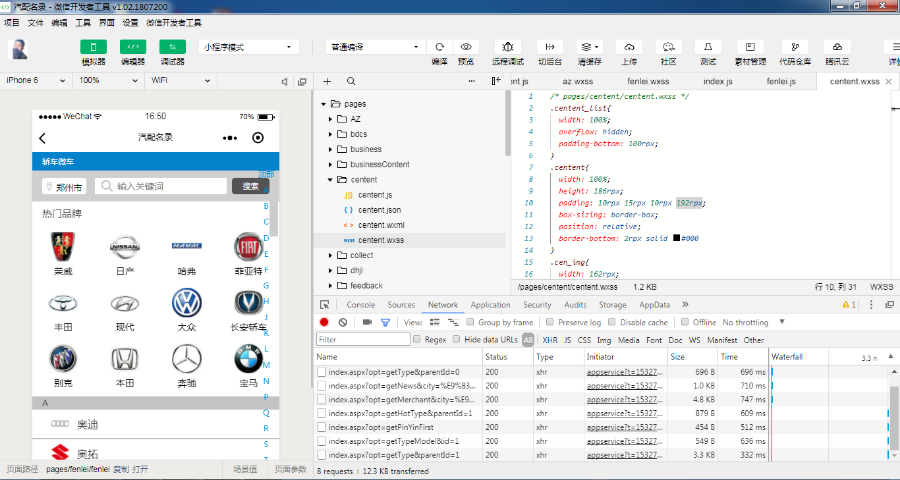900x480 pixels.
Task: Switch to the Console tab
Action: [x=360, y=305]
